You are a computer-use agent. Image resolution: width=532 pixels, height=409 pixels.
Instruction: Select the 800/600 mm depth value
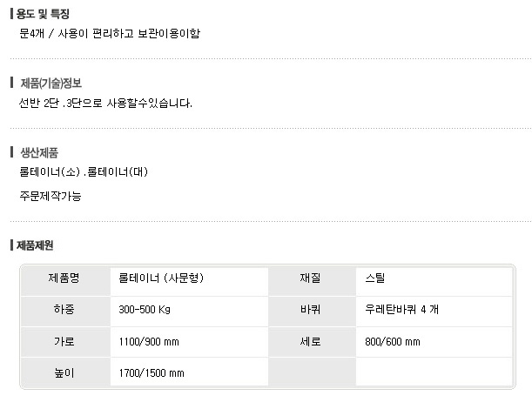pos(394,342)
